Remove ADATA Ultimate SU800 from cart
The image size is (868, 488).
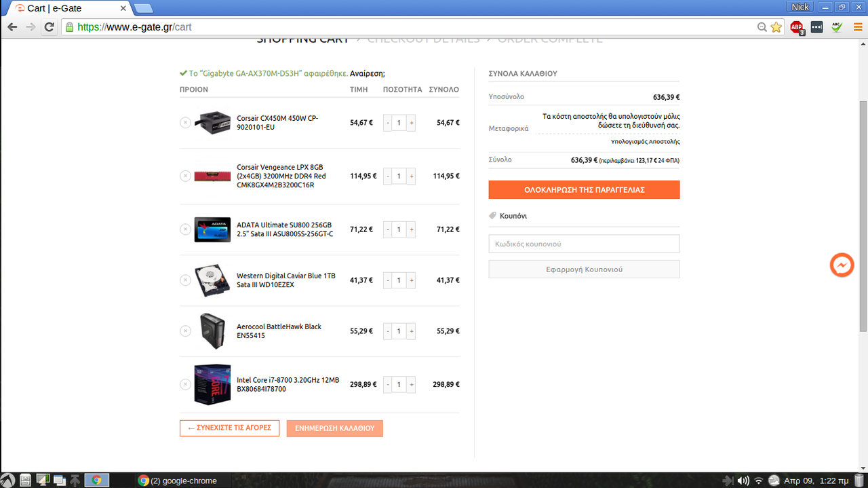pyautogui.click(x=185, y=229)
